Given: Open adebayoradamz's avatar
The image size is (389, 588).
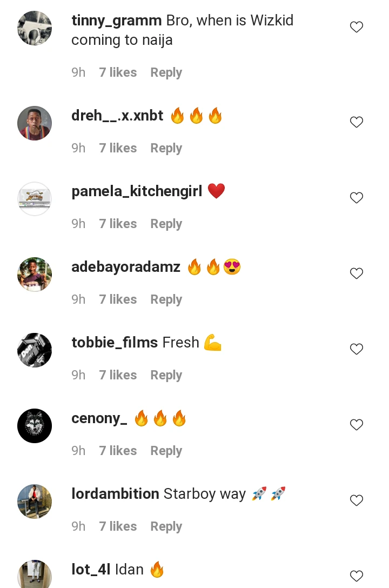Looking at the screenshot, I should click(x=35, y=275).
